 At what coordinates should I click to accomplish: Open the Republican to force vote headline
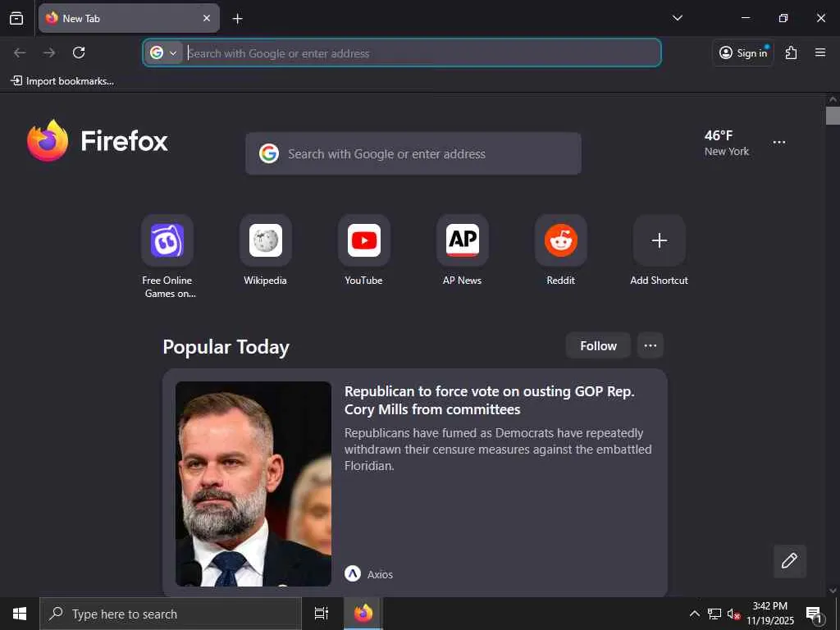coord(489,400)
